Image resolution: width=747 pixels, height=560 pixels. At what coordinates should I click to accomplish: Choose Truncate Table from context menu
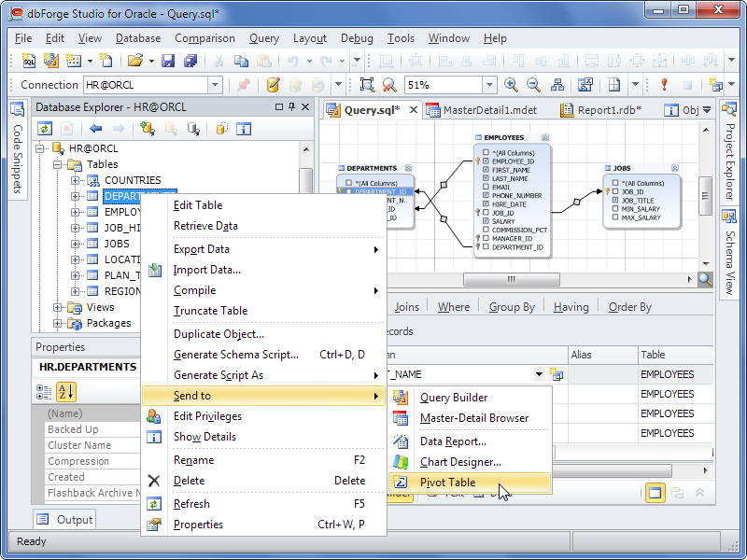coord(210,311)
